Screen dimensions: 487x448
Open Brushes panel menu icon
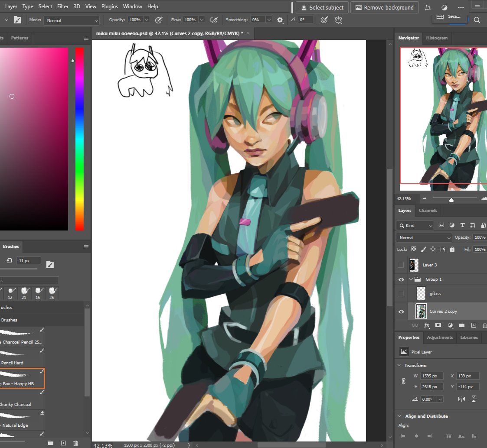86,247
